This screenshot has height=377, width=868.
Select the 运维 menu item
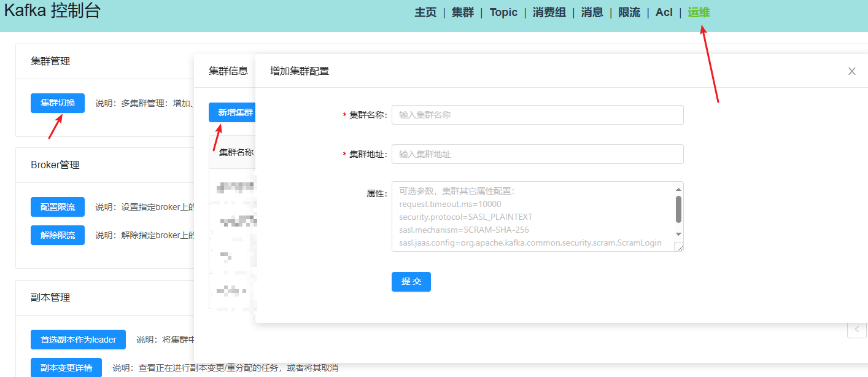699,12
